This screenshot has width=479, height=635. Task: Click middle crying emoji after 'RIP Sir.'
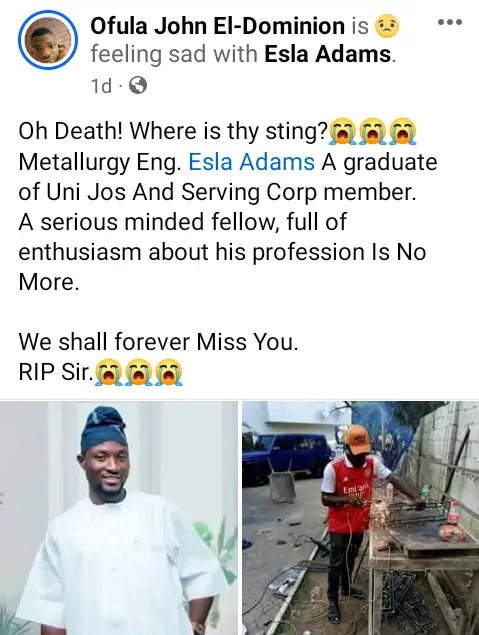[x=138, y=372]
